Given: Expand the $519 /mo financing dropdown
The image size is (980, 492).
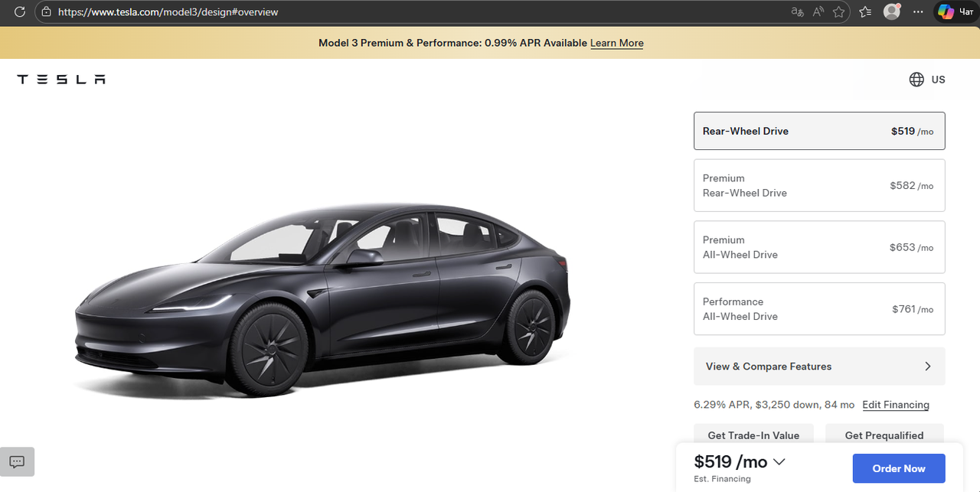Looking at the screenshot, I should (779, 461).
